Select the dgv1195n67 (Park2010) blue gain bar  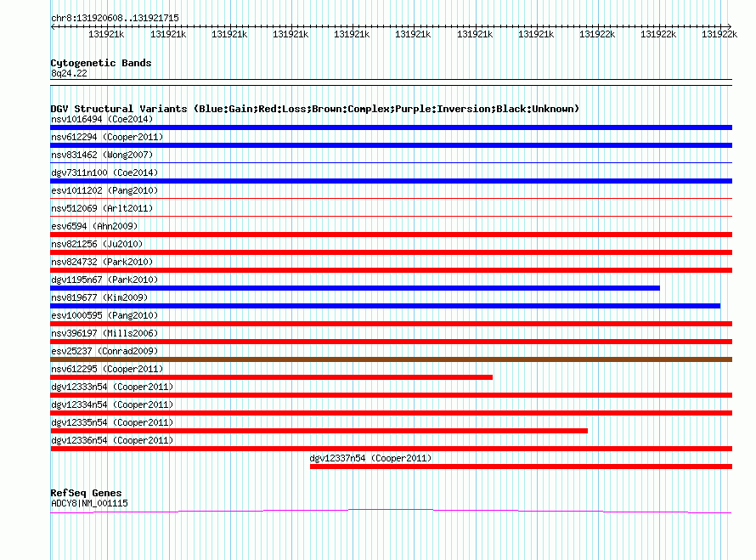coord(355,288)
